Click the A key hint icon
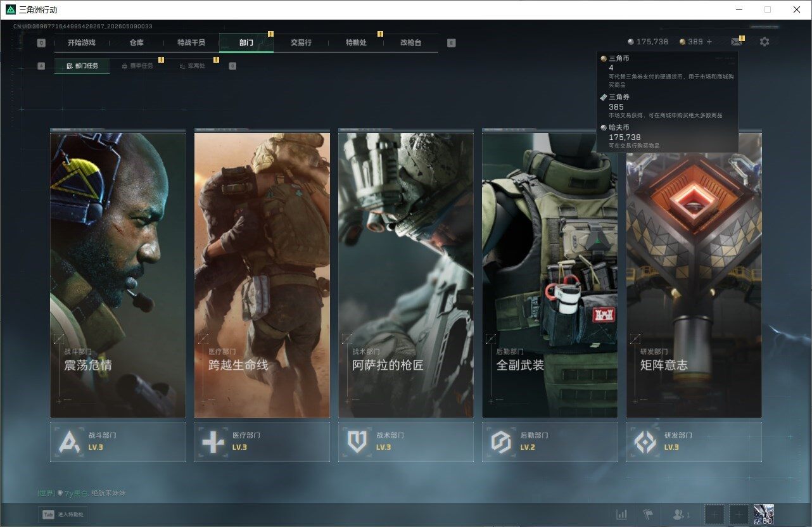This screenshot has width=812, height=527. click(41, 66)
